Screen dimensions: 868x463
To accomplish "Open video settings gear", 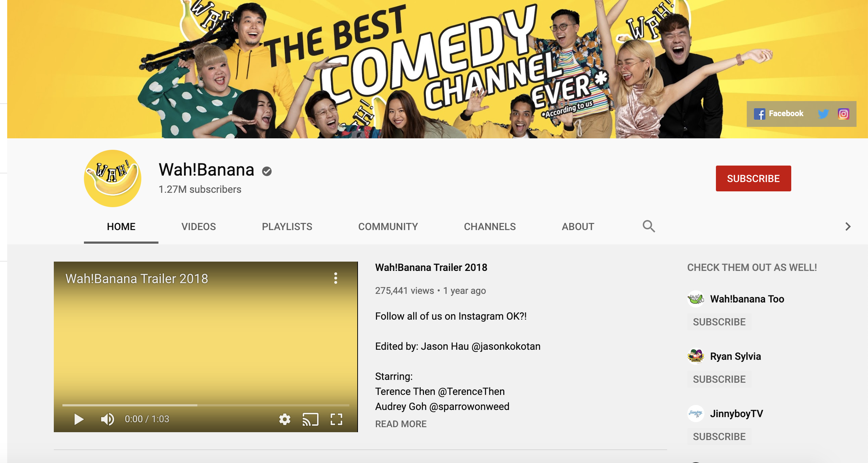I will 285,419.
